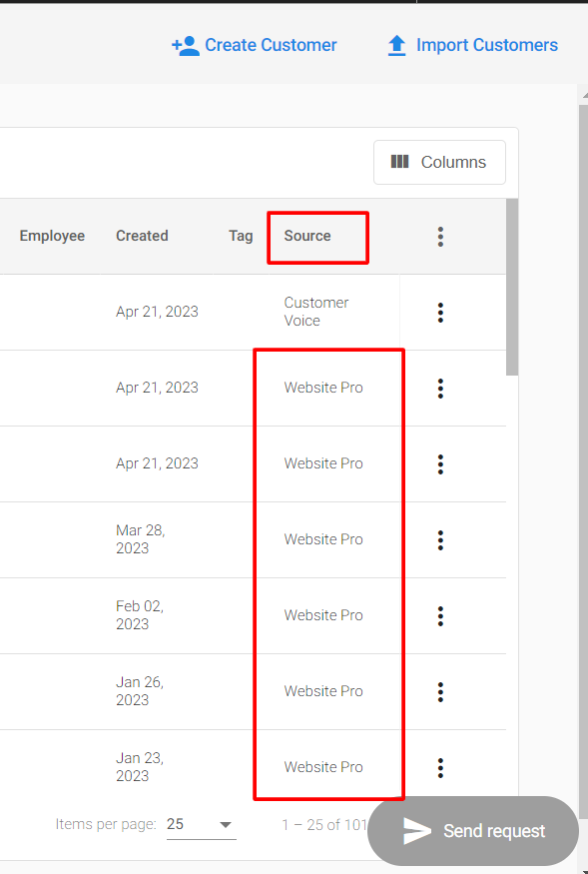Click the Tag column header
Screen dimensions: 588x874
pos(241,236)
